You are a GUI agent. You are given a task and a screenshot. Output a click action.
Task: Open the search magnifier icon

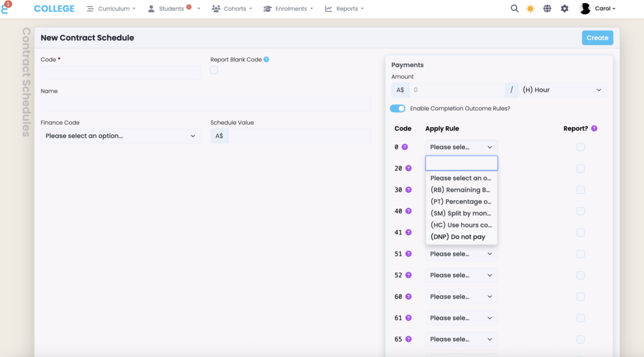click(514, 9)
